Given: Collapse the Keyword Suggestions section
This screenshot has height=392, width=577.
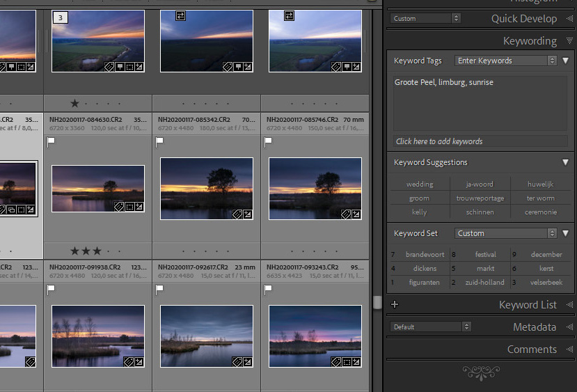Looking at the screenshot, I should (566, 162).
